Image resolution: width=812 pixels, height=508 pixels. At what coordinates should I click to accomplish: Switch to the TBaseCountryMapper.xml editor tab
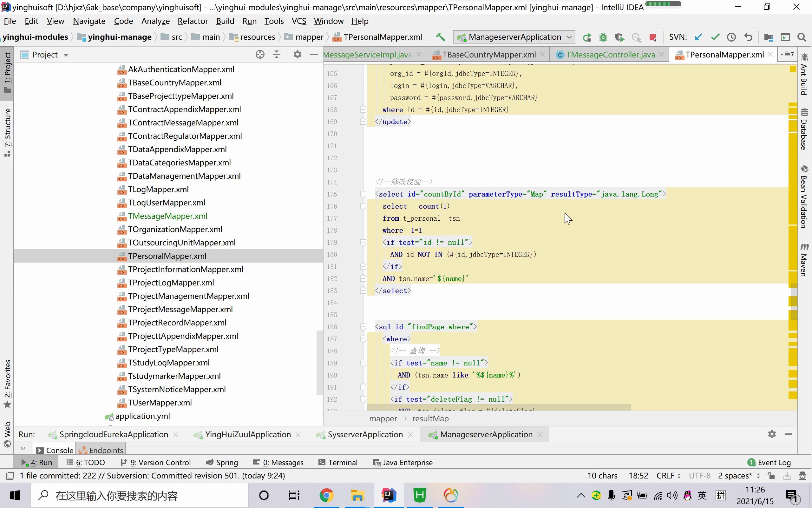(x=488, y=55)
